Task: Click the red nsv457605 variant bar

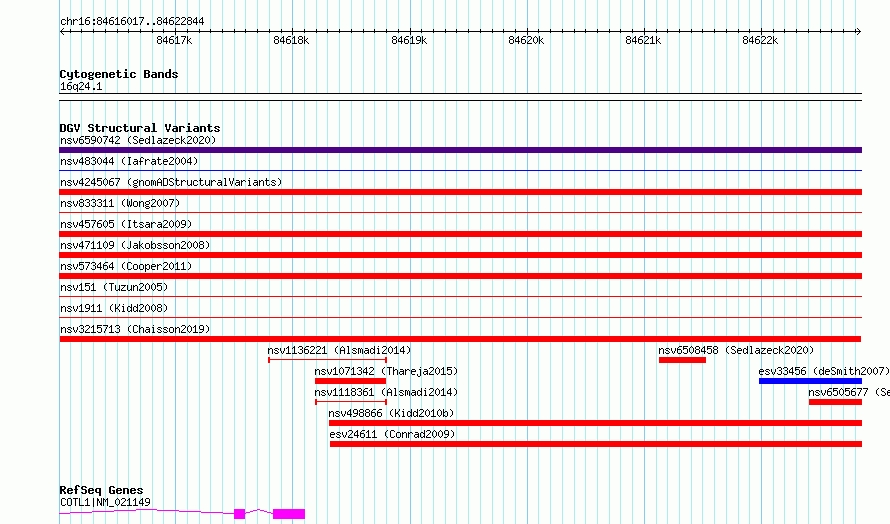Action: (460, 234)
